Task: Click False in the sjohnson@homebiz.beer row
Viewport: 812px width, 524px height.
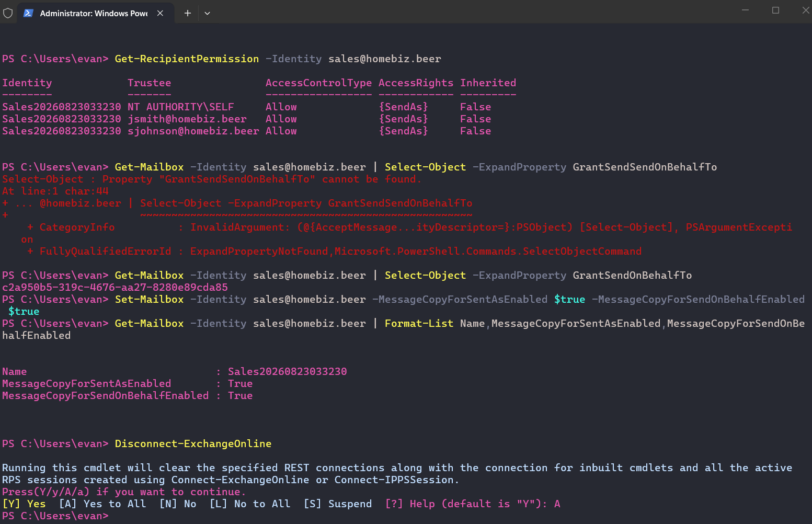Action: click(x=476, y=131)
